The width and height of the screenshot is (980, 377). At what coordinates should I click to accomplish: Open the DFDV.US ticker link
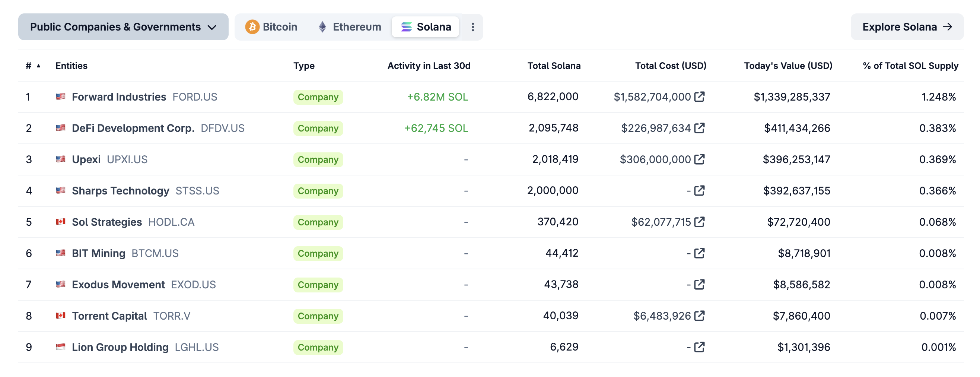tap(223, 128)
